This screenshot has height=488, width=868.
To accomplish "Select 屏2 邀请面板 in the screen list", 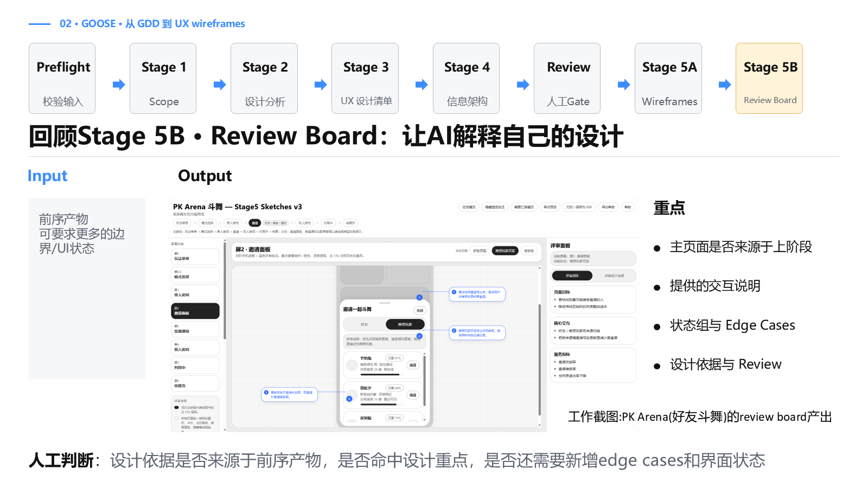I will (x=195, y=311).
